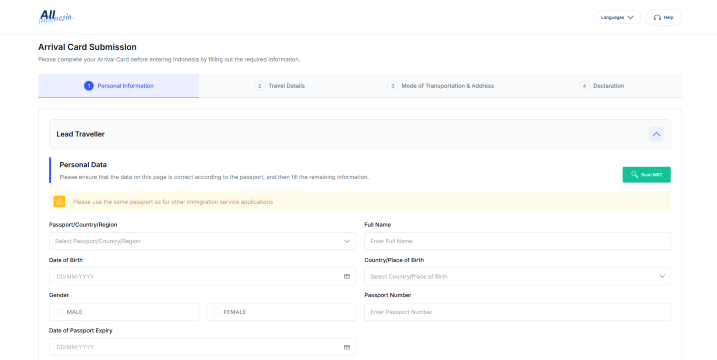This screenshot has height=360, width=717.
Task: Click the Full Name input field
Action: [x=517, y=241]
